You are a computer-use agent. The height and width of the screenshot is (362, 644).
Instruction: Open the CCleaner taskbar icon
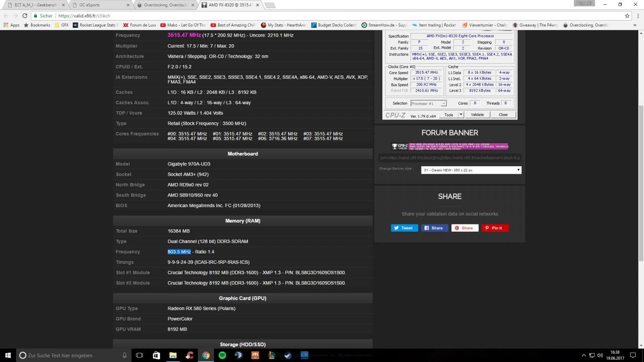189,355
